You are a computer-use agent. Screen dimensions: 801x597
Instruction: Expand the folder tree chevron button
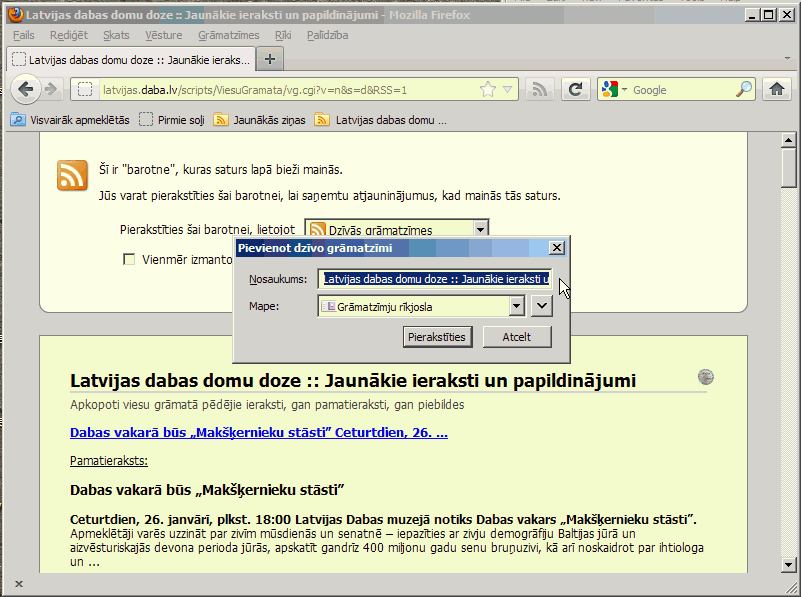tap(541, 306)
